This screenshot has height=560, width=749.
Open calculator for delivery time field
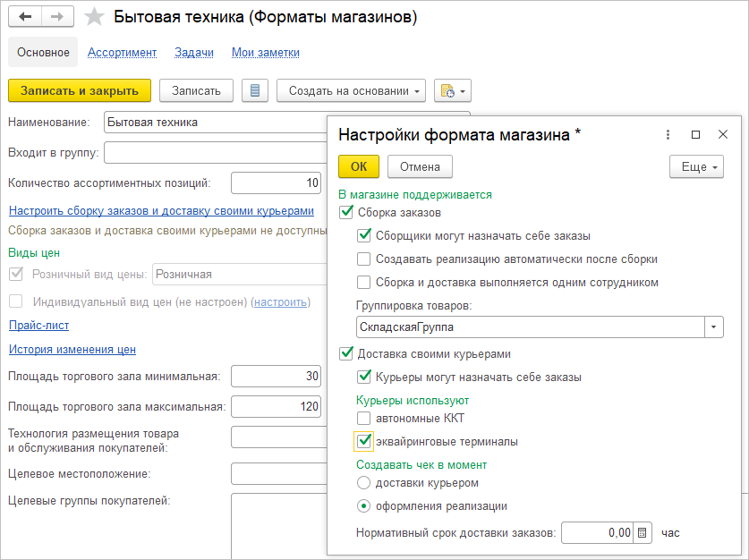pyautogui.click(x=642, y=533)
